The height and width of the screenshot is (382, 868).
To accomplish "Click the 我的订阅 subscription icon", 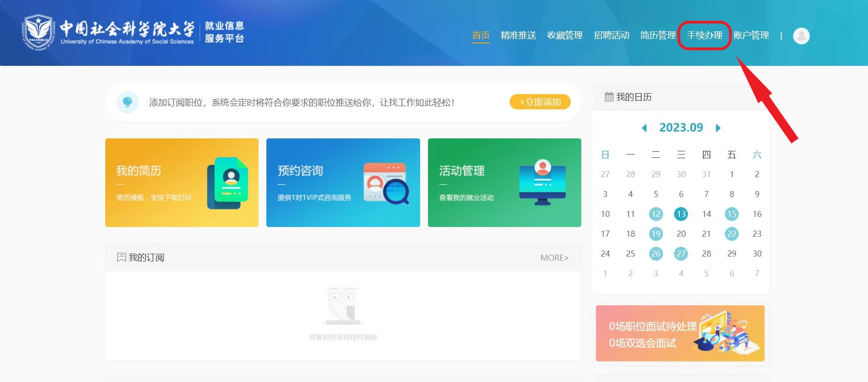I will click(x=121, y=257).
